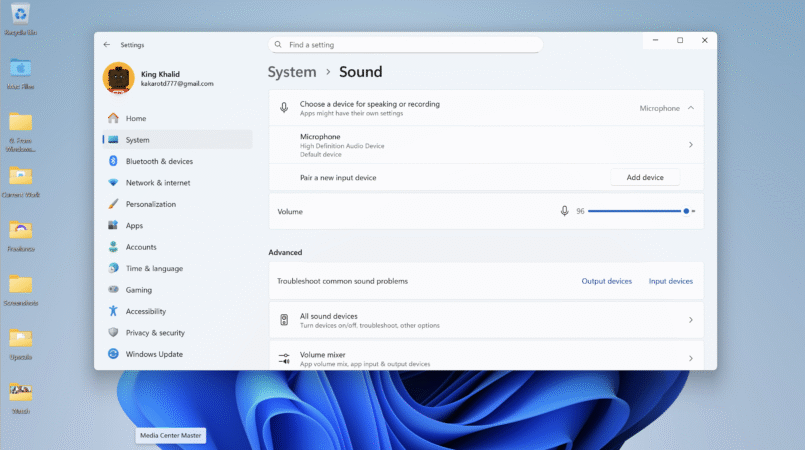Open Time & language settings
Viewport: 805px width, 450px height.
tap(178, 268)
